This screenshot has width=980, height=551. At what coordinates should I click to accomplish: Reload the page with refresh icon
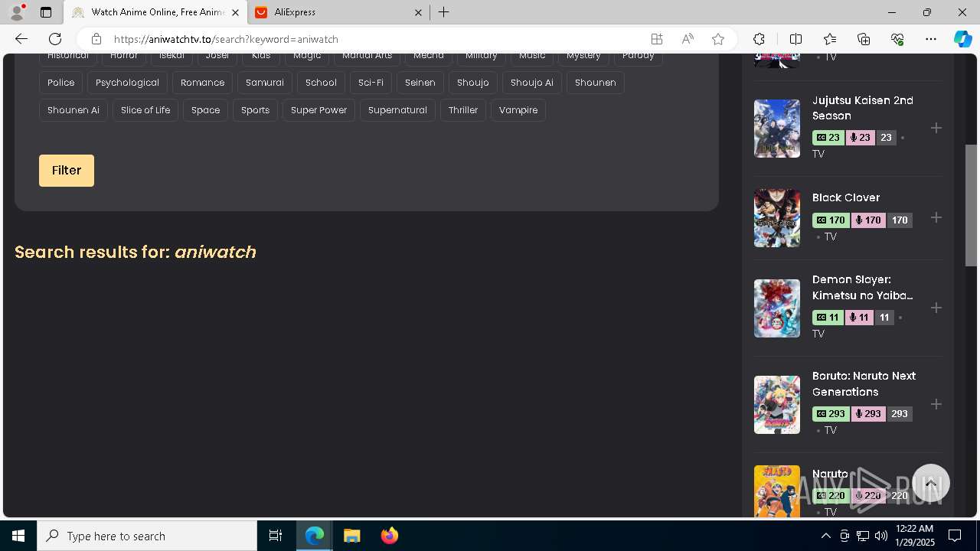[55, 39]
